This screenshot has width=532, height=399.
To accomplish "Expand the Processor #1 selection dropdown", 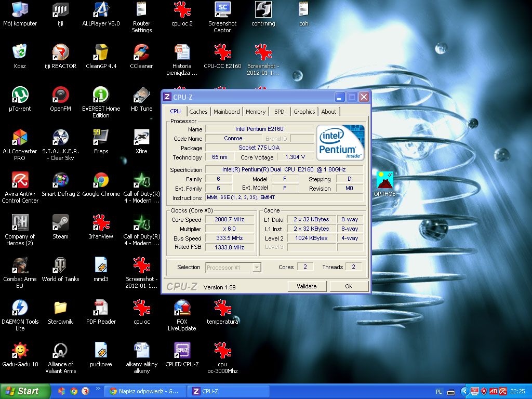I will coord(256,268).
